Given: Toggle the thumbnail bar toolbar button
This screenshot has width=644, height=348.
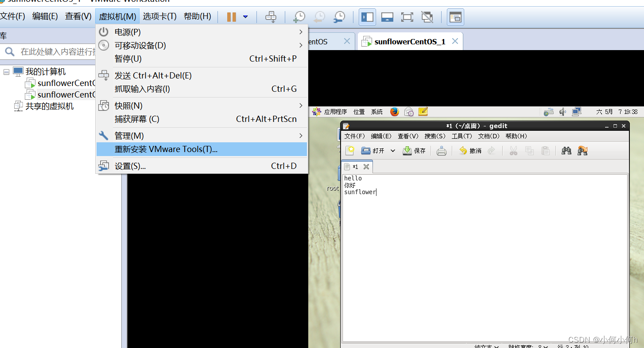Looking at the screenshot, I should 388,17.
